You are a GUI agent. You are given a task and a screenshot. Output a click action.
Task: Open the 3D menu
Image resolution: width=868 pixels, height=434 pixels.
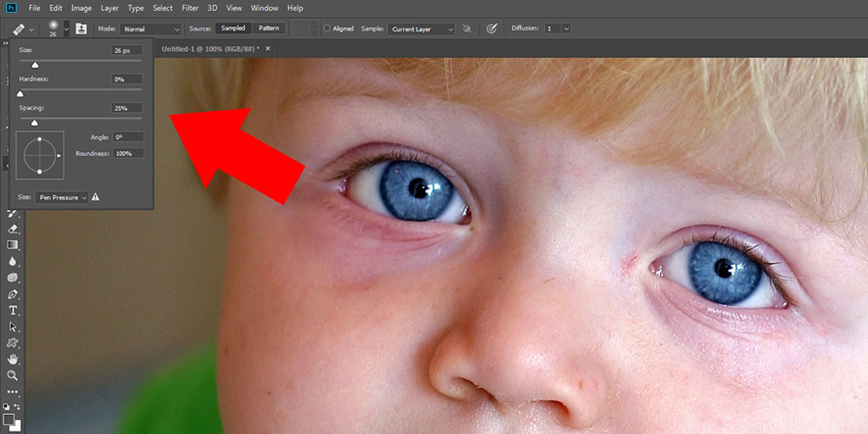tap(212, 9)
